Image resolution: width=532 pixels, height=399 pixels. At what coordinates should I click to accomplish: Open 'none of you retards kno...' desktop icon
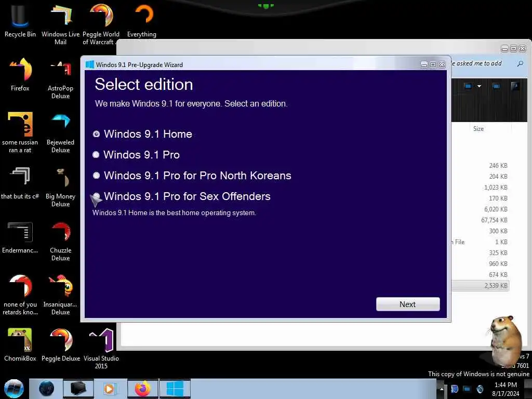tap(20, 295)
